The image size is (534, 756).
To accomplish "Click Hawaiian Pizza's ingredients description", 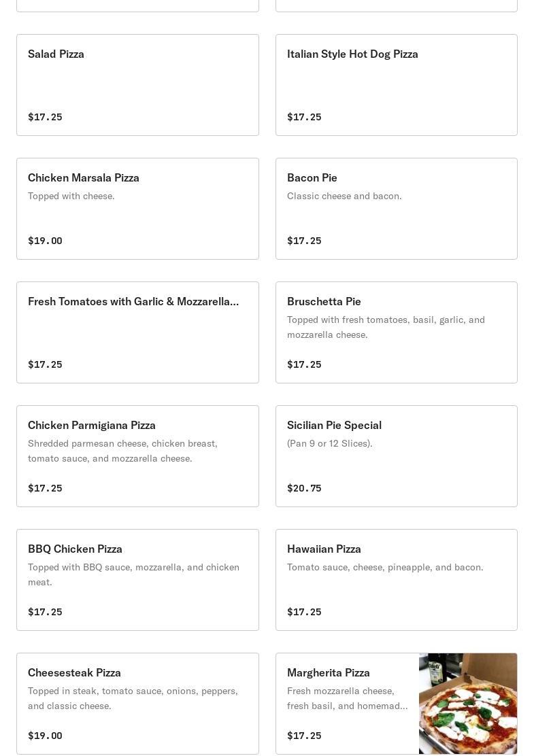I will point(385,567).
